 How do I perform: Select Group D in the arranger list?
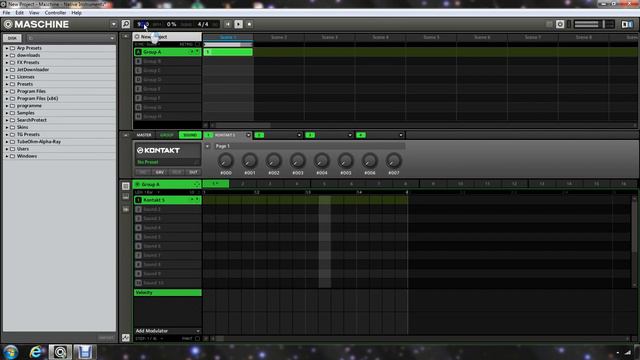point(167,80)
